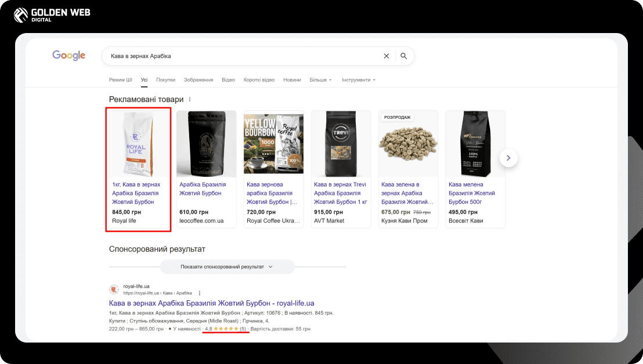Click the magnifying glass search icon
643x364 pixels.
point(404,56)
